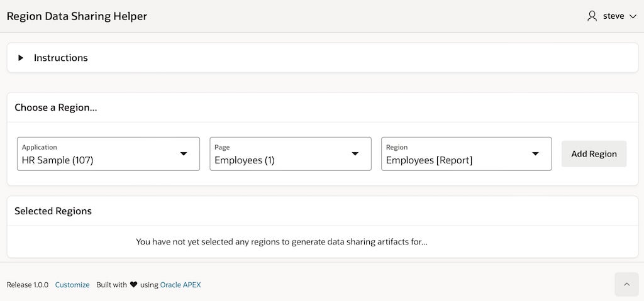Screen dimensions: 644x301
Task: Click the Page dropdown caret arrow
Action: pyautogui.click(x=355, y=154)
